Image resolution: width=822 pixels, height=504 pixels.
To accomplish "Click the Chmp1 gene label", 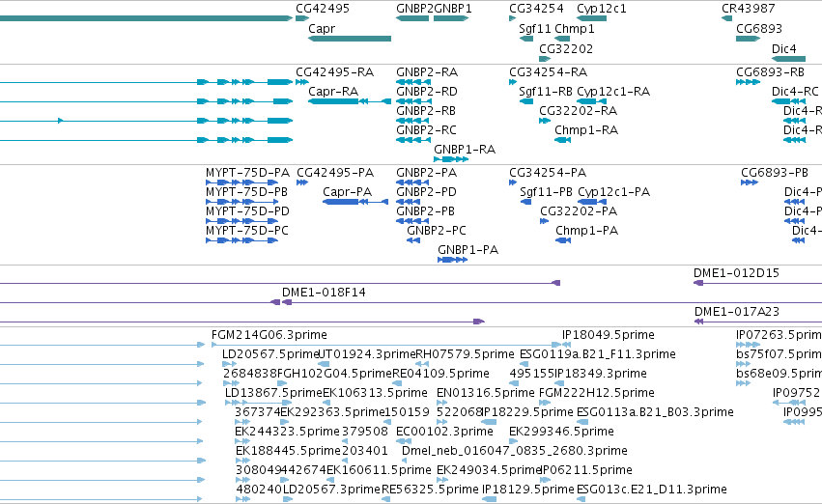I will (575, 28).
